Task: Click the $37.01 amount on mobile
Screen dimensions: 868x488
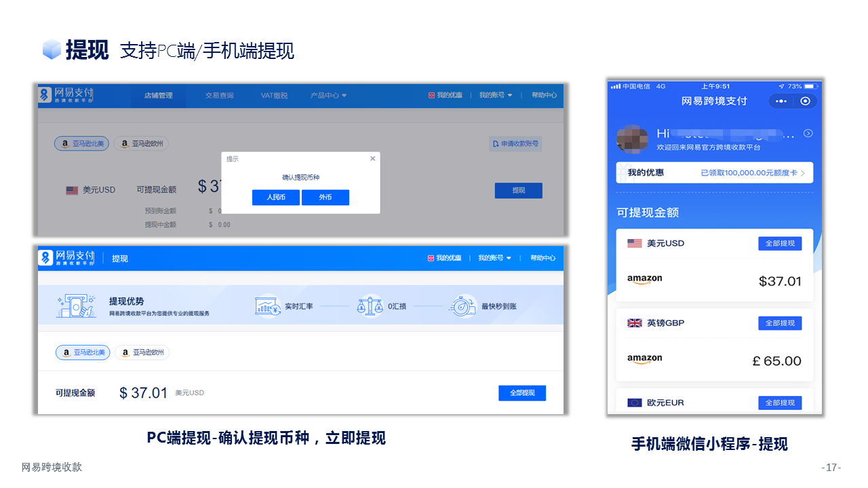Action: (780, 281)
